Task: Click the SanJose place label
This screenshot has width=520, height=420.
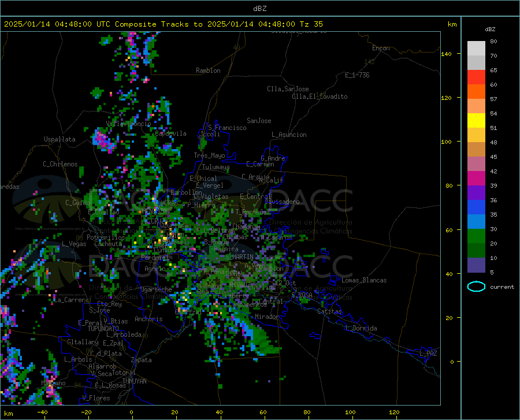Action: pos(259,121)
